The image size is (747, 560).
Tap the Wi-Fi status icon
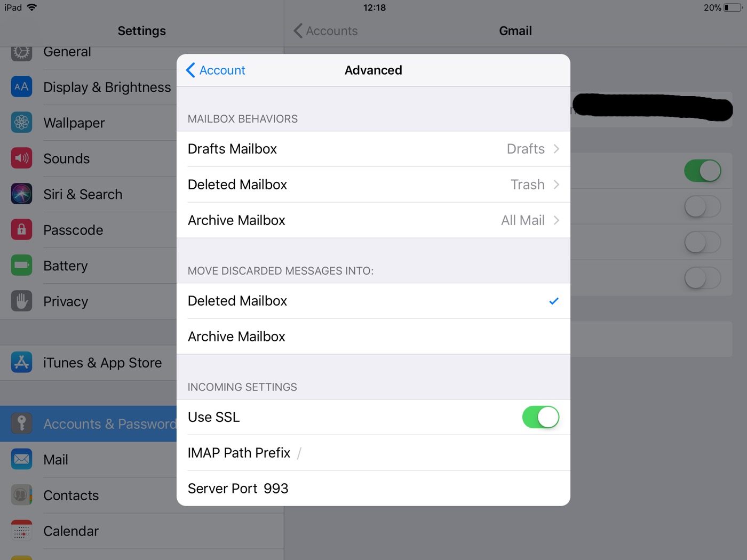[32, 7]
